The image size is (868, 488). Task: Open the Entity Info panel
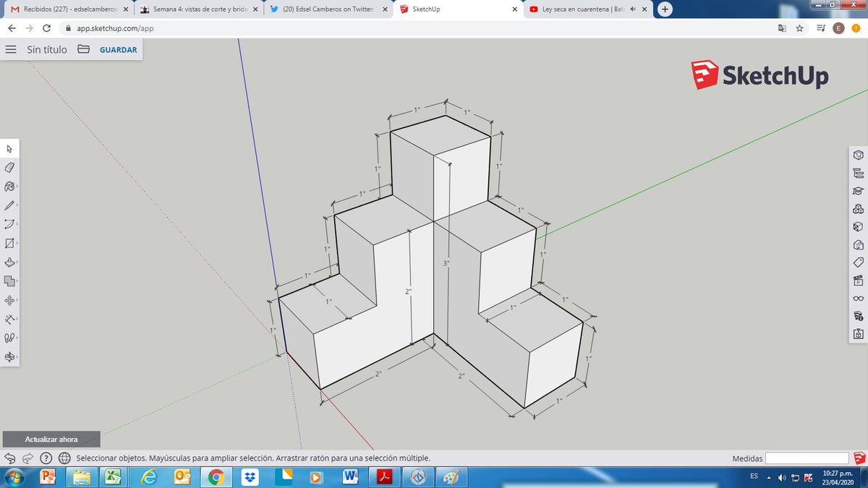[x=859, y=155]
